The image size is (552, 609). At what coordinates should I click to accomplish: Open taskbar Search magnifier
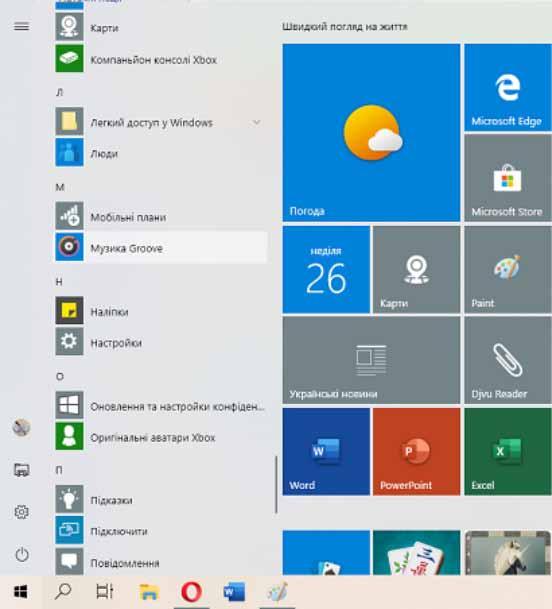tap(63, 592)
